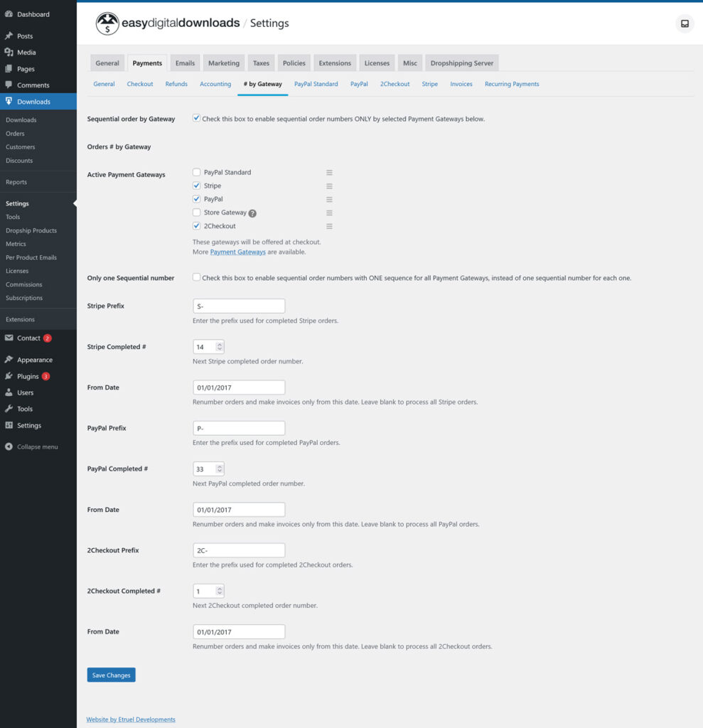703x728 pixels.
Task: Click the Save Changes button
Action: pyautogui.click(x=112, y=675)
